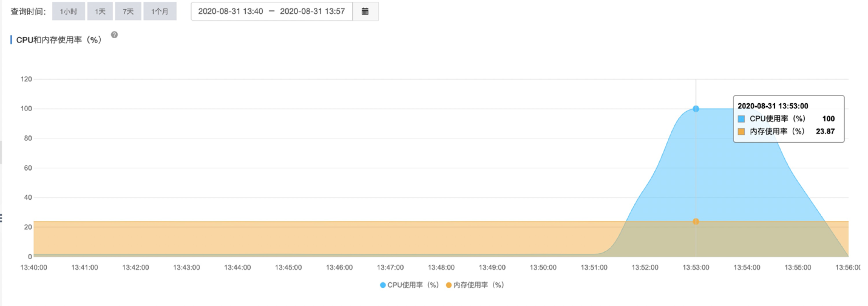Switch the query range to 7天
Viewport: 868px width, 306px height.
128,12
